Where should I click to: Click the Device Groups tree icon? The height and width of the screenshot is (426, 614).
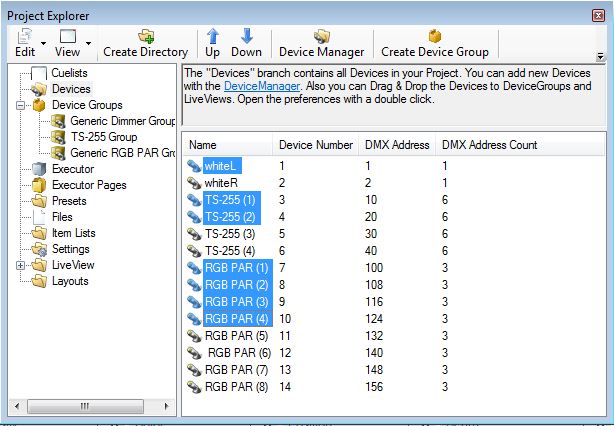tap(38, 105)
